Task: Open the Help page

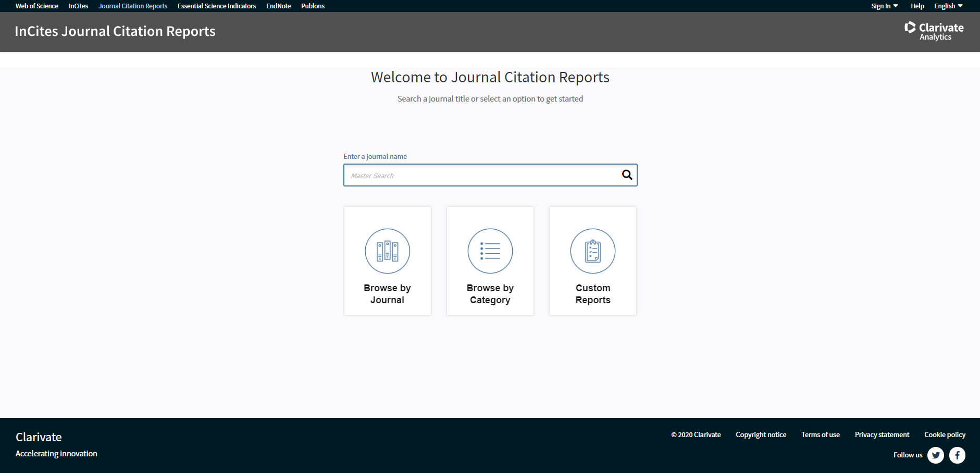Action: pos(917,6)
